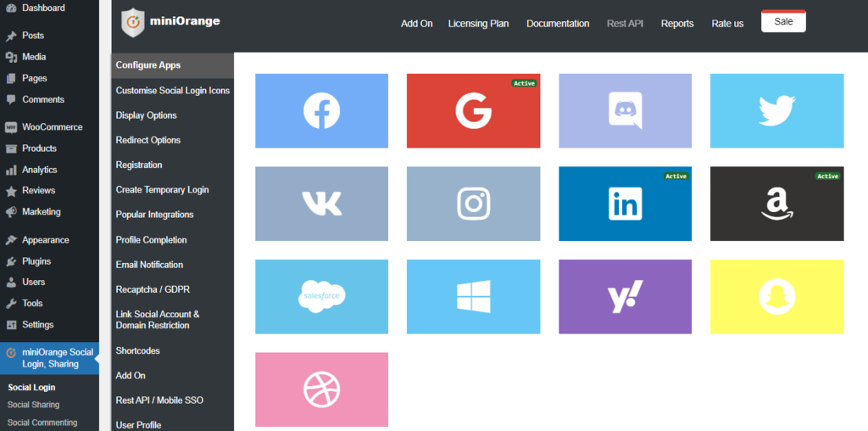Viewport: 868px width, 431px height.
Task: Open Add On in top navigation
Action: pyautogui.click(x=417, y=24)
